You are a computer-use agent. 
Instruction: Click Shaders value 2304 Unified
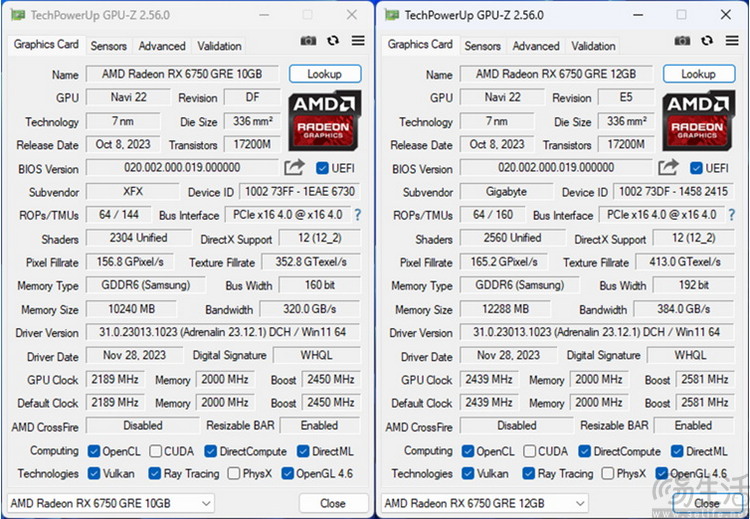139,238
